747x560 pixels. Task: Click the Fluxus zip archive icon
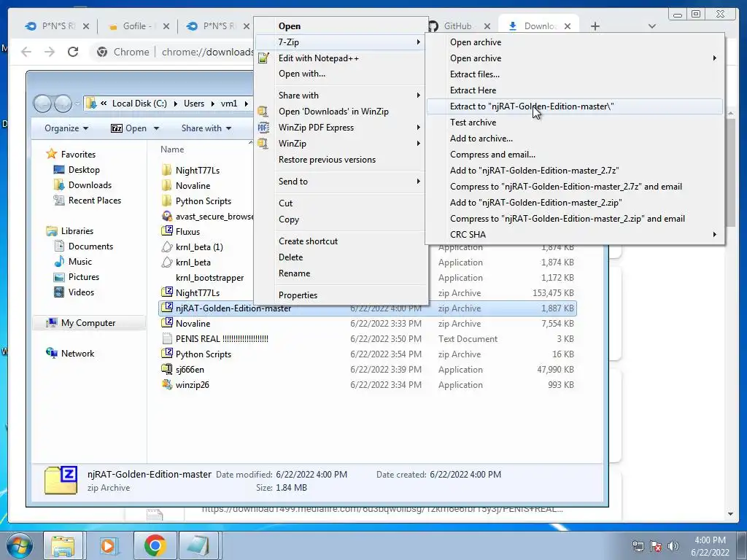(167, 231)
